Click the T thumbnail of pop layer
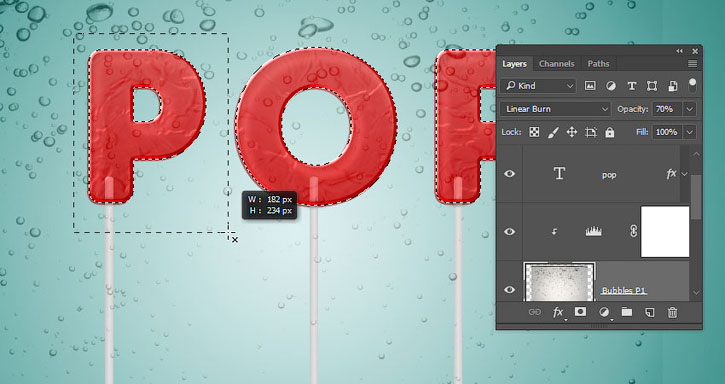725x384 pixels. [559, 173]
